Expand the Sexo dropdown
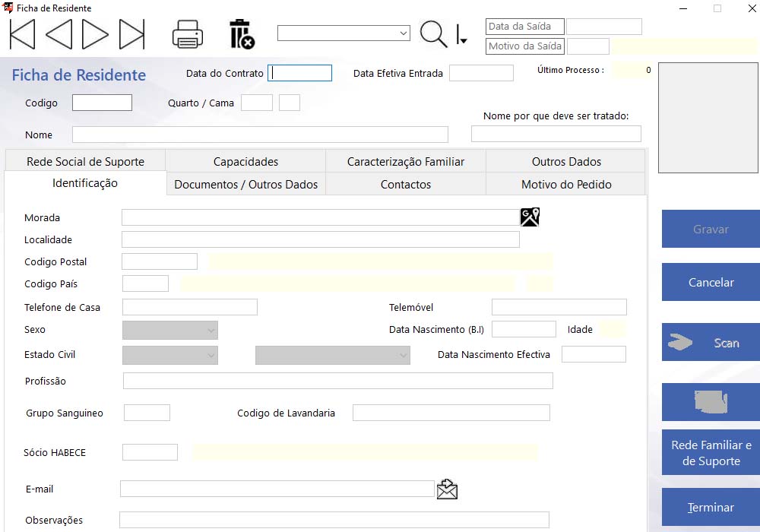The width and height of the screenshot is (760, 532). (170, 330)
